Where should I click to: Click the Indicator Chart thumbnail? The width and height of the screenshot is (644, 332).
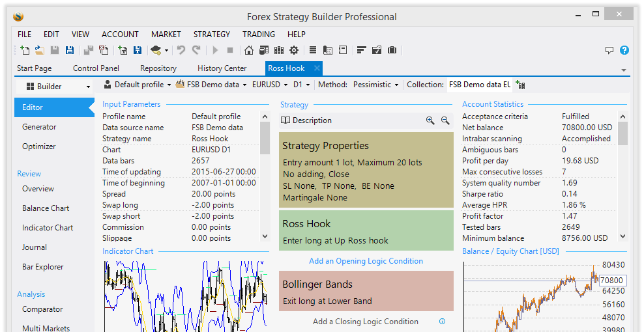tap(186, 296)
